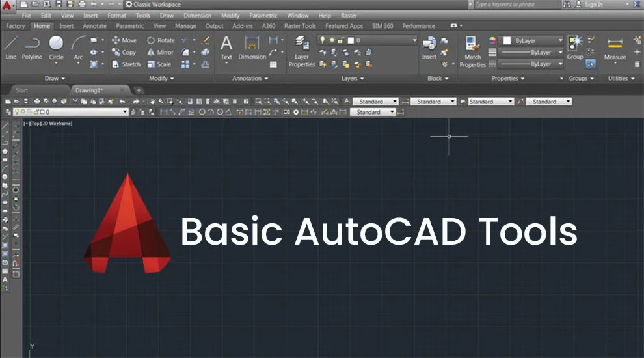Screen dimensions: 644x358
Task: Click the Copy tool
Action: (124, 52)
